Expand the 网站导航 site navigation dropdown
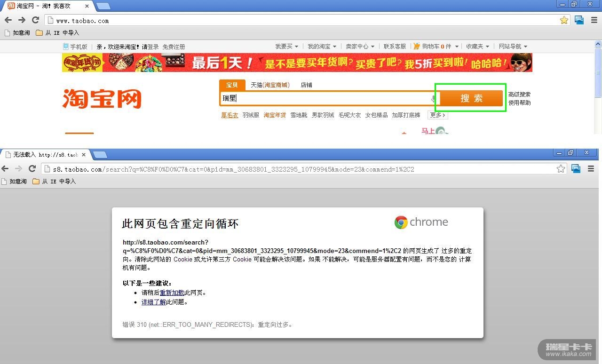Image resolution: width=602 pixels, height=364 pixels. click(513, 47)
